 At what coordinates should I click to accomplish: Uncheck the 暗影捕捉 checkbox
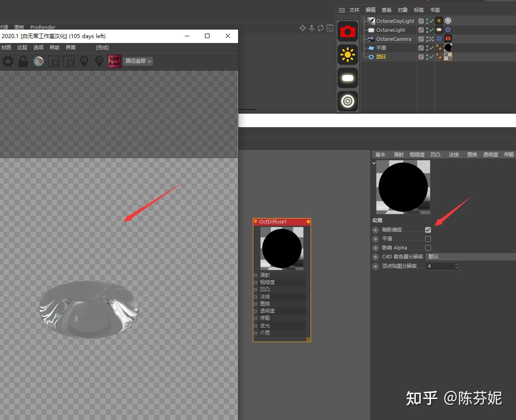(x=428, y=229)
